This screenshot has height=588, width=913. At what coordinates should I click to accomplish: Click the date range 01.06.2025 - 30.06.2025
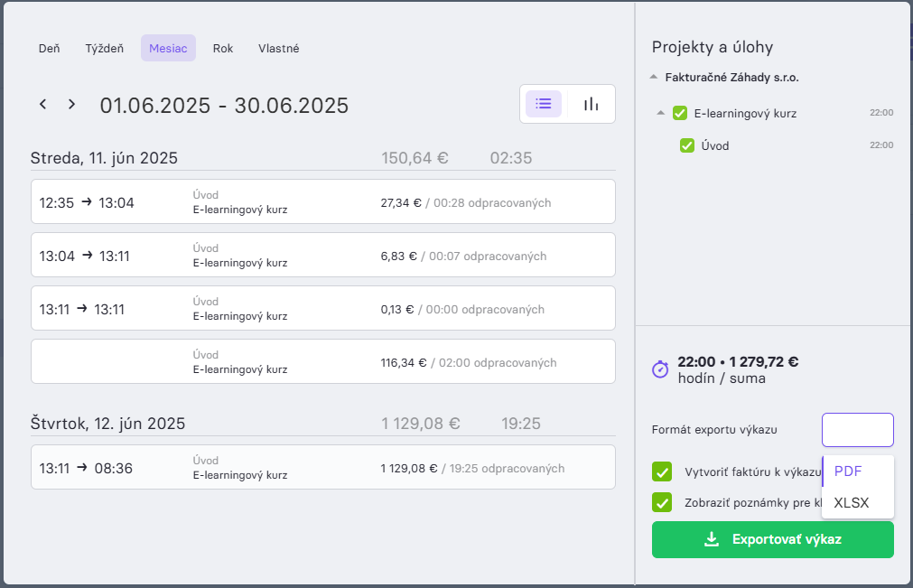pyautogui.click(x=224, y=106)
